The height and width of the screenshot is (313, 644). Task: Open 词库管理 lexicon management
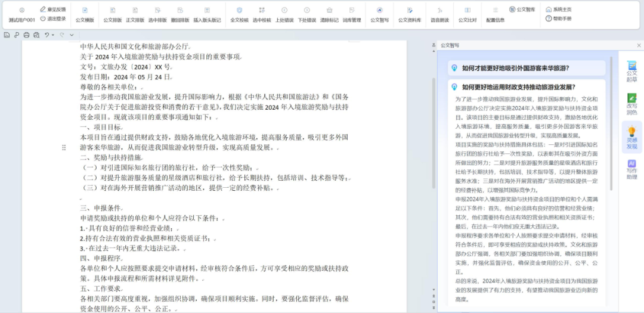point(352,15)
